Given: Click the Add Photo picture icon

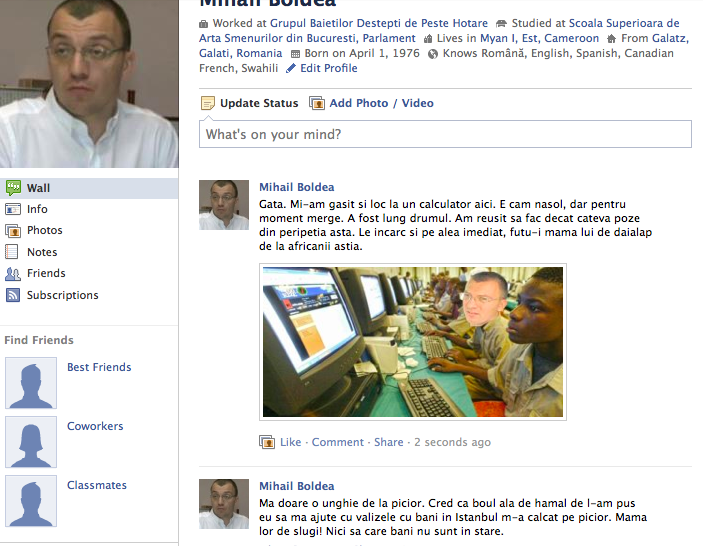Looking at the screenshot, I should click(x=317, y=103).
